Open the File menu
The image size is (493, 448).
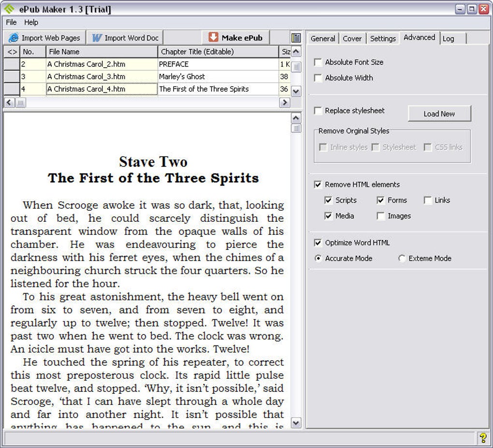tap(11, 22)
